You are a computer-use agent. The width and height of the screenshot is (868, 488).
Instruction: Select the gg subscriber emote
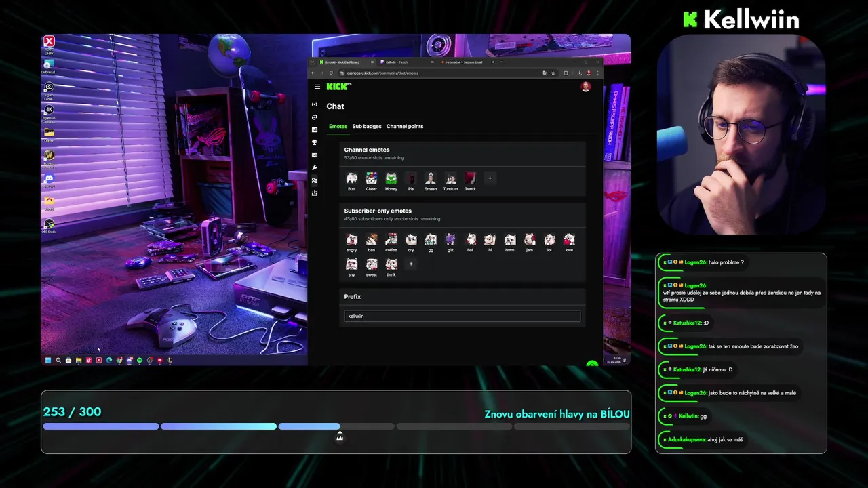coord(431,239)
